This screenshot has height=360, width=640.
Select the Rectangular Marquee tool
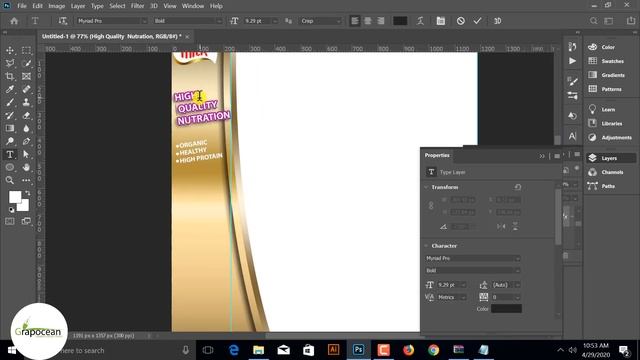(x=26, y=50)
